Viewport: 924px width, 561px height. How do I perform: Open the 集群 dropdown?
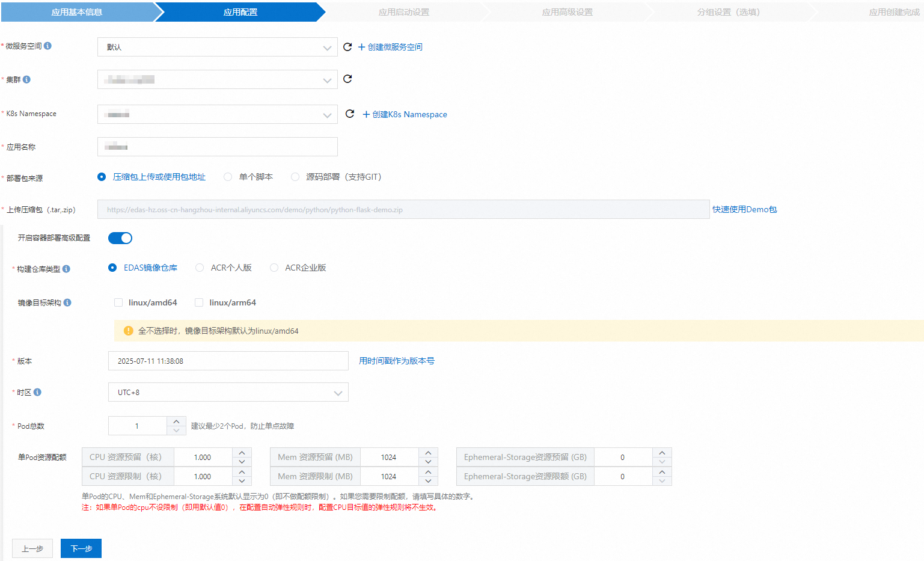pos(218,79)
